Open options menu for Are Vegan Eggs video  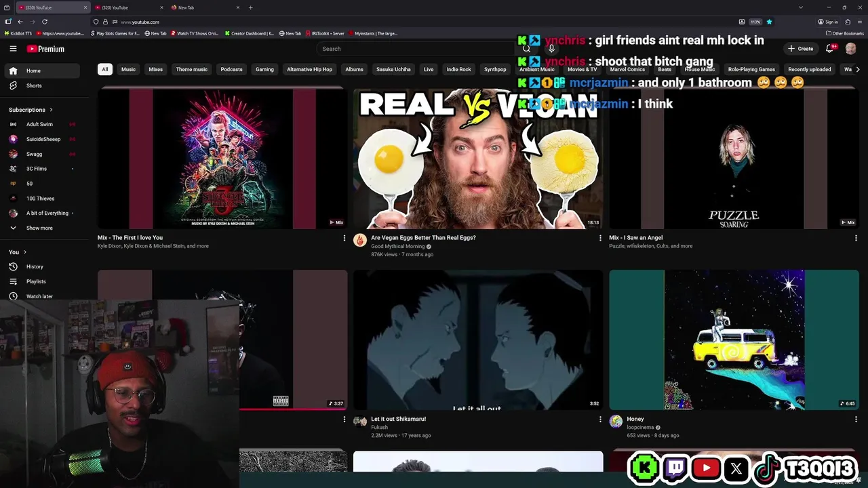[599, 238]
